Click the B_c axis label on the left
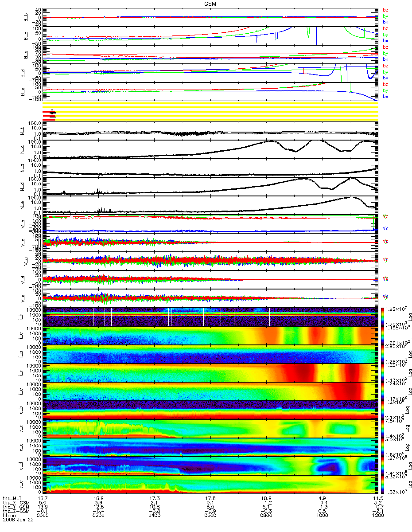Screen dimensions: 412x532 (25, 35)
